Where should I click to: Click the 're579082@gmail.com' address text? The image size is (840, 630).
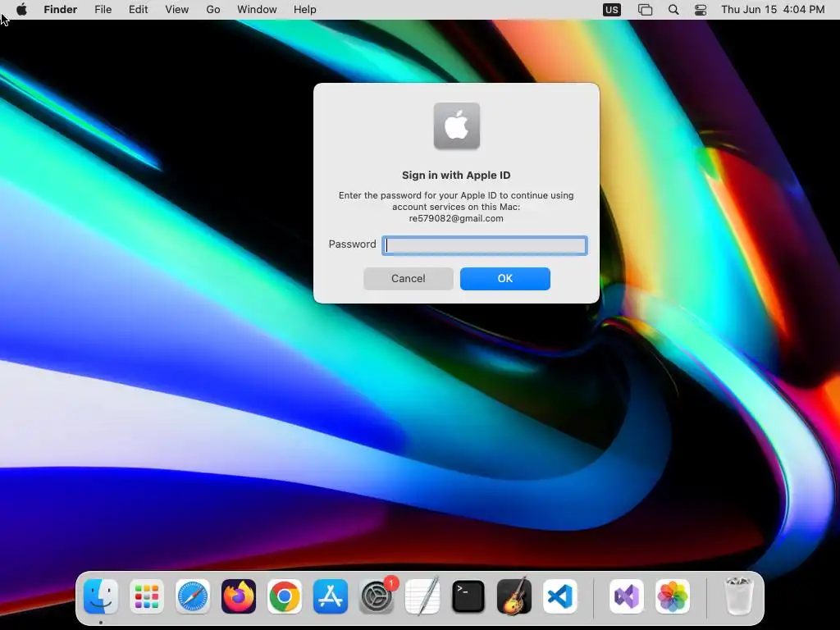[x=456, y=218]
